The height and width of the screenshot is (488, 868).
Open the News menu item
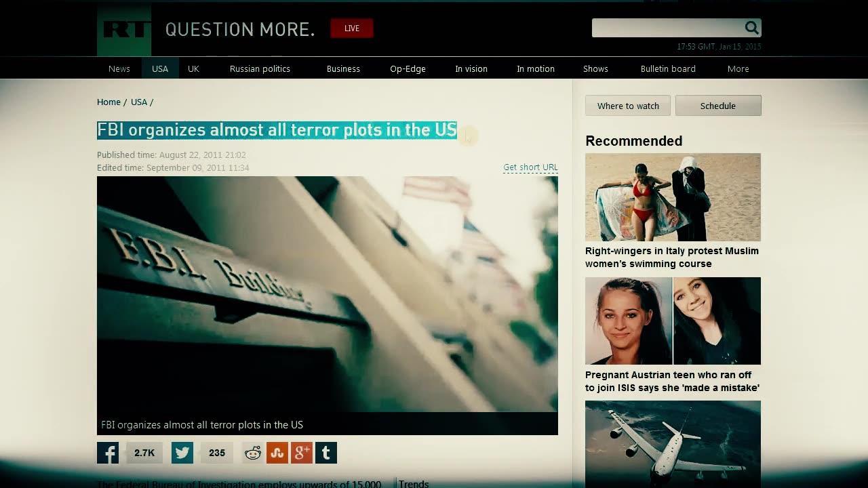(119, 68)
